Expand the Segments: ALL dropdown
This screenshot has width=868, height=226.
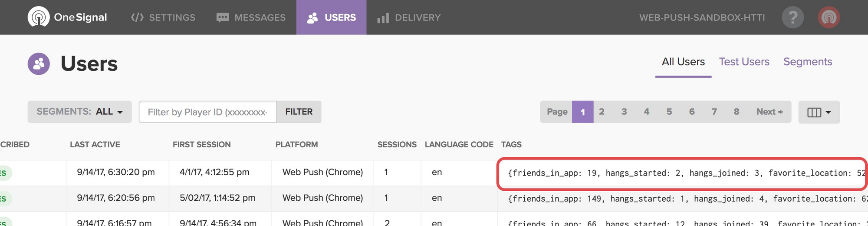pos(79,112)
